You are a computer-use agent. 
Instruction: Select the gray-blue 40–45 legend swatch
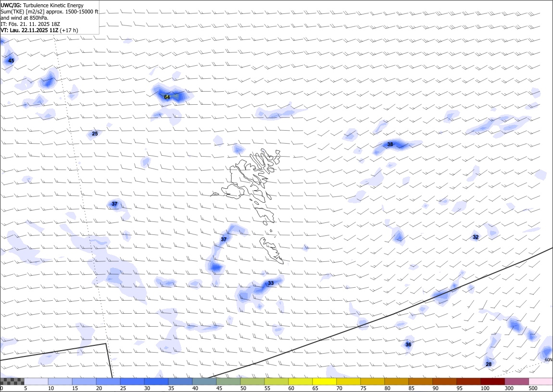pyautogui.click(x=204, y=381)
